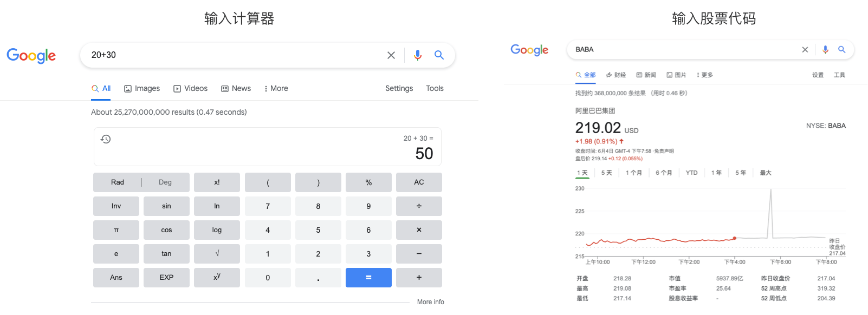Switch to the Images tab
This screenshot has width=868, height=315.
coord(142,88)
